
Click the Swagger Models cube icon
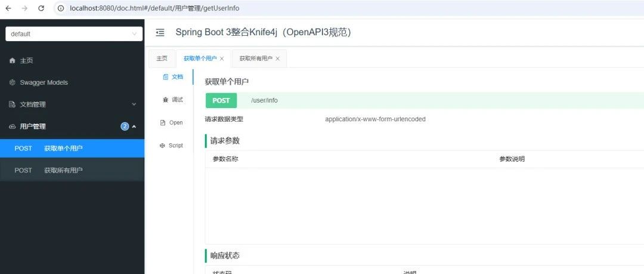(x=12, y=82)
